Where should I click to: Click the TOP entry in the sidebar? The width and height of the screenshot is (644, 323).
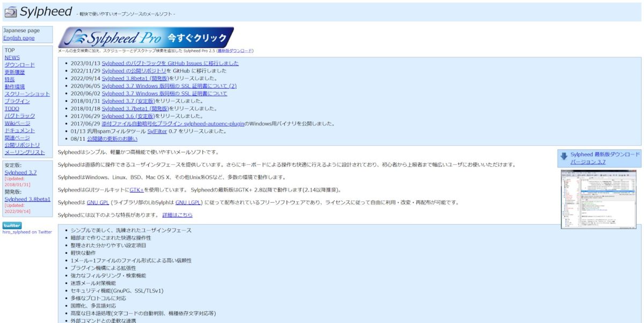10,50
